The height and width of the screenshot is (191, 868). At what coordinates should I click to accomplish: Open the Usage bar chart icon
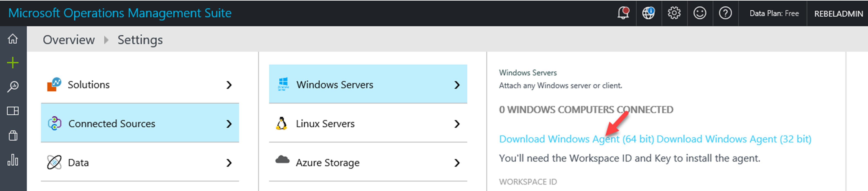coord(13,160)
